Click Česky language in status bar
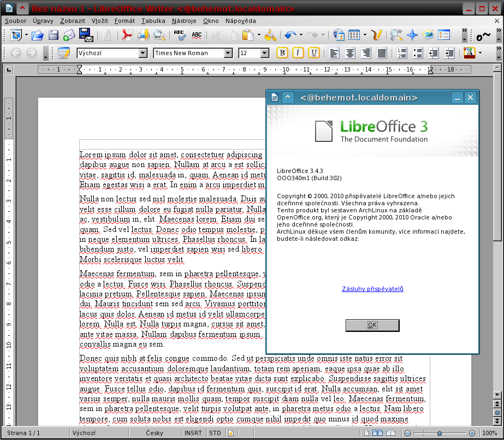The width and height of the screenshot is (504, 440). [x=155, y=433]
